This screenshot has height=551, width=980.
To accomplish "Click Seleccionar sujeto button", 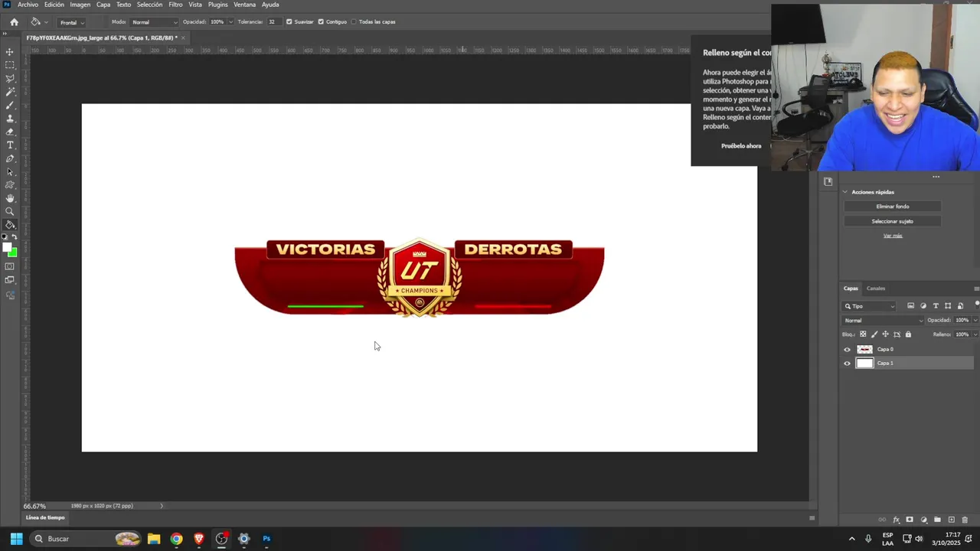I will click(x=893, y=221).
